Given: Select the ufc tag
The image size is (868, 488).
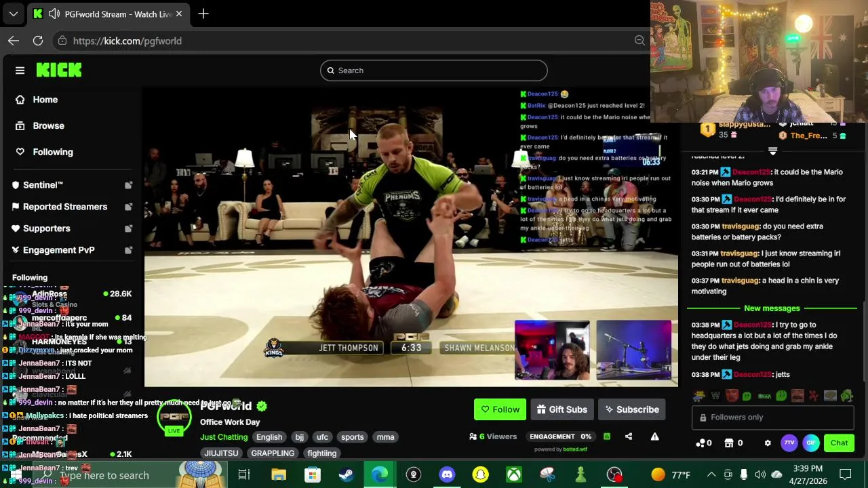Looking at the screenshot, I should [x=322, y=437].
